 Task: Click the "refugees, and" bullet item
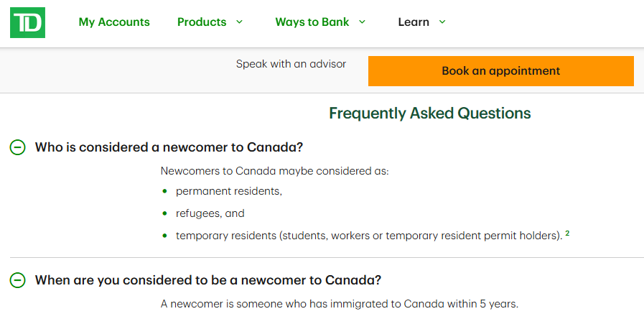(210, 213)
